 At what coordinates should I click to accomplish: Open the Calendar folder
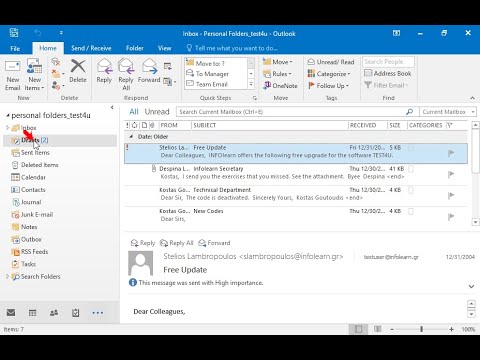pos(33,177)
